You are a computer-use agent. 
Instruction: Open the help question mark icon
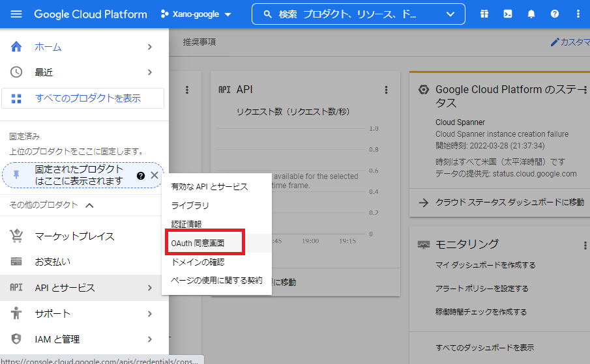555,14
